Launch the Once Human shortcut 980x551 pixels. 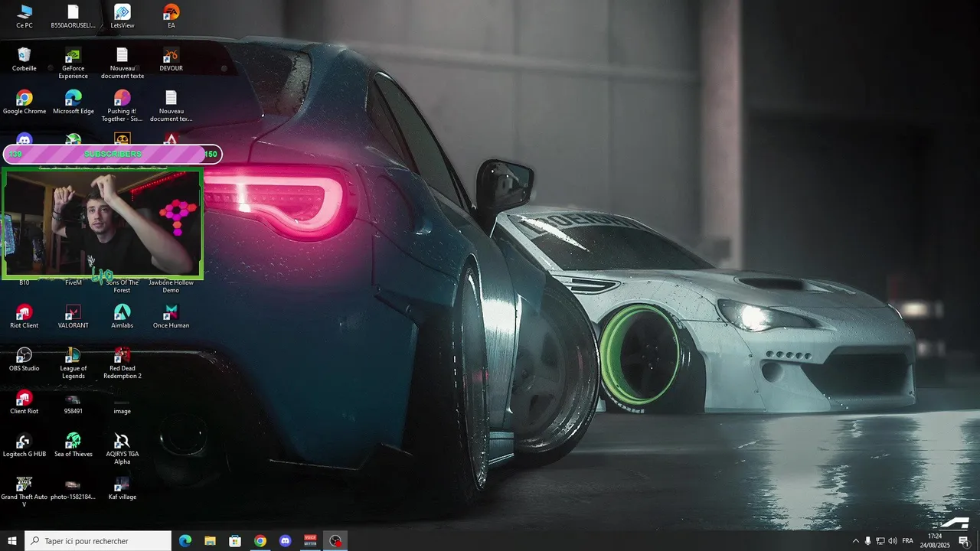pos(171,317)
